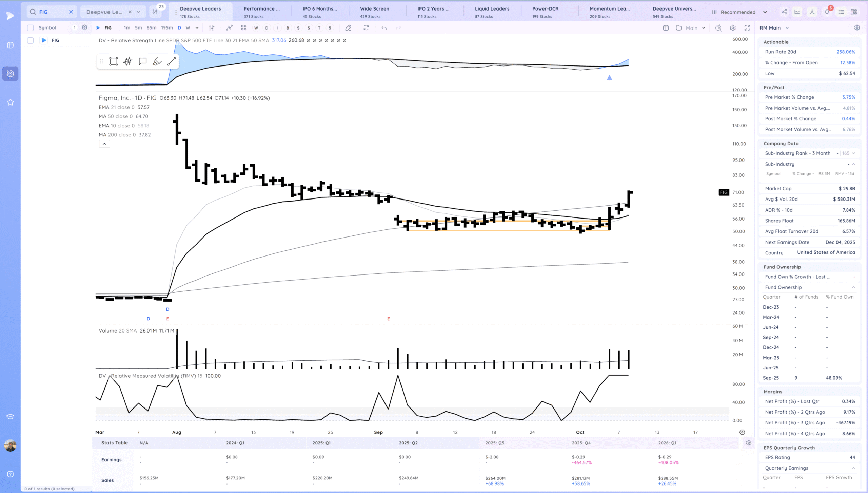Collapse the indicator legend chevron
The image size is (868, 493).
[x=104, y=144]
